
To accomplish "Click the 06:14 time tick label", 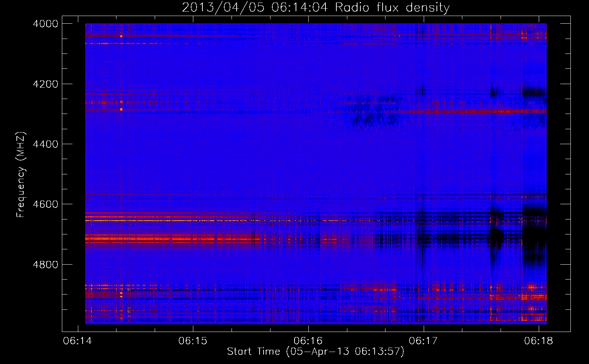I will click(78, 341).
